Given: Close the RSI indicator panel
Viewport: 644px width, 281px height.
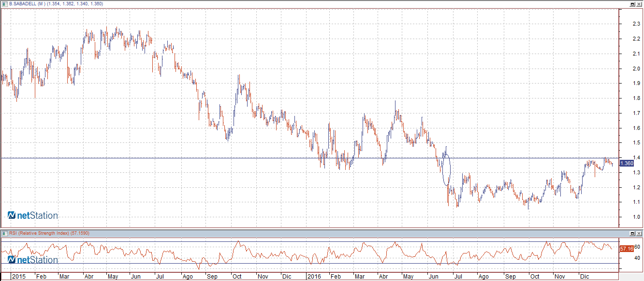Looking at the screenshot, I should pos(639,234).
